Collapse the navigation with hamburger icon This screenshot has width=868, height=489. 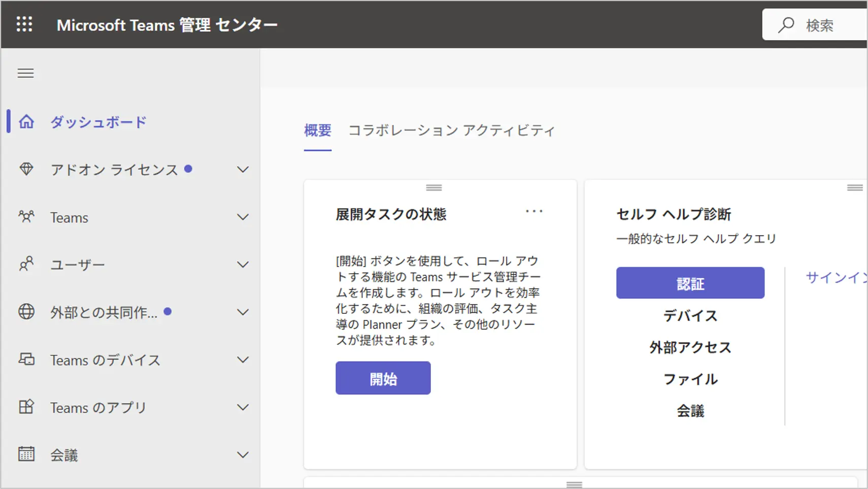coord(25,73)
